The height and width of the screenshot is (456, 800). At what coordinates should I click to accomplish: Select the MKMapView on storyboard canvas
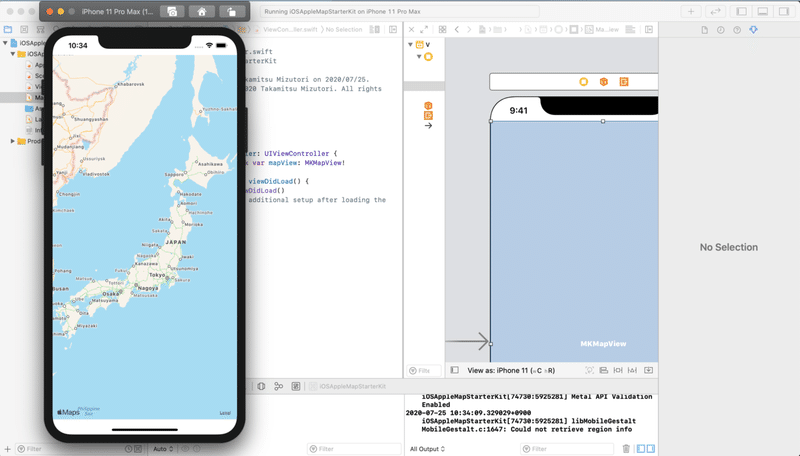pyautogui.click(x=574, y=242)
